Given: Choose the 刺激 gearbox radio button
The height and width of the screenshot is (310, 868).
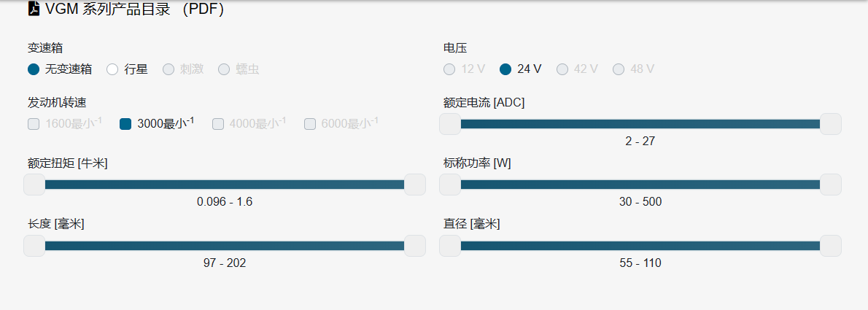Looking at the screenshot, I should tap(168, 69).
